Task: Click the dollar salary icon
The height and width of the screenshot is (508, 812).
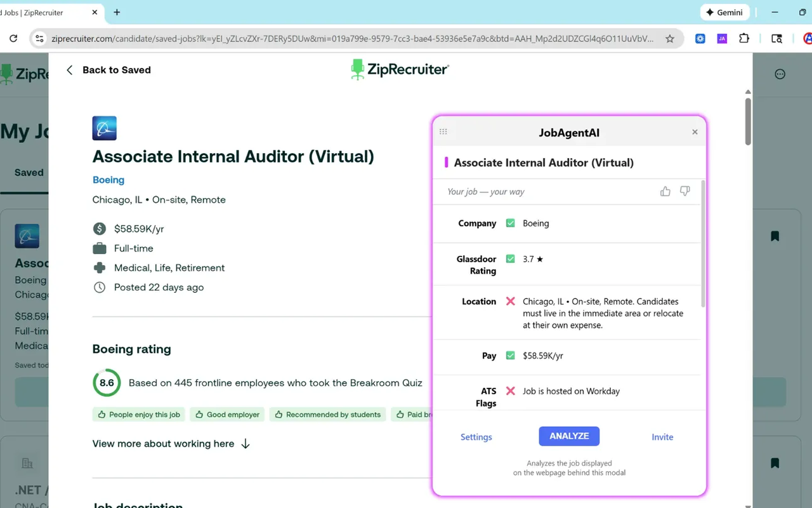Action: coord(100,229)
